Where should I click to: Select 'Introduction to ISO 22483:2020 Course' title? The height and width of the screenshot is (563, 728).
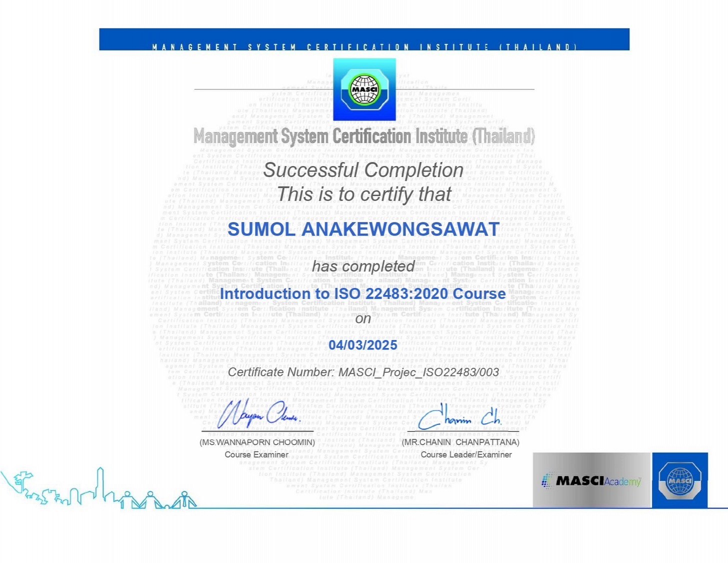[x=363, y=293]
